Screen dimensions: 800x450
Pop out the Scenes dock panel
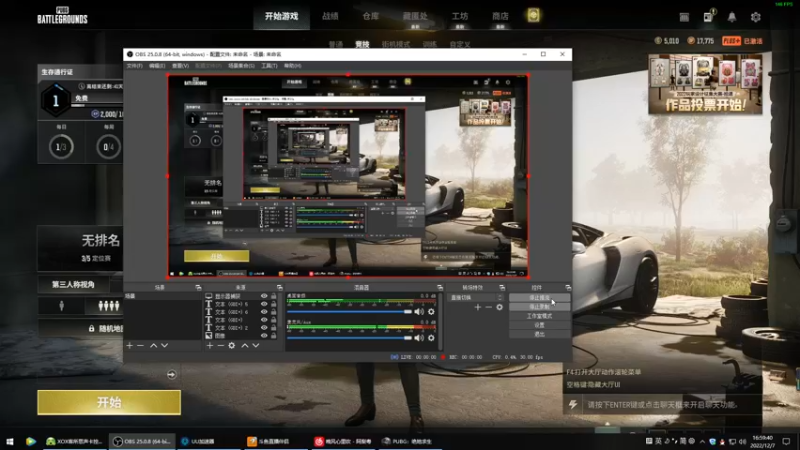coord(198,288)
